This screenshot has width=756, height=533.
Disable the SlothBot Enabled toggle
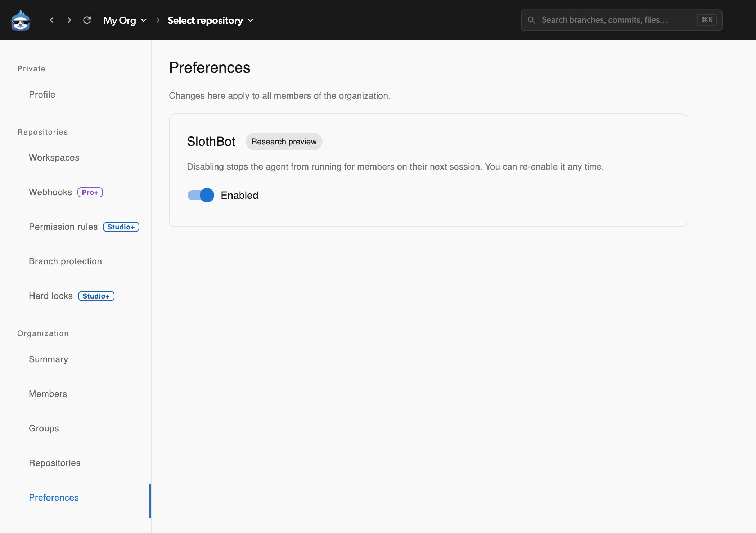click(201, 195)
